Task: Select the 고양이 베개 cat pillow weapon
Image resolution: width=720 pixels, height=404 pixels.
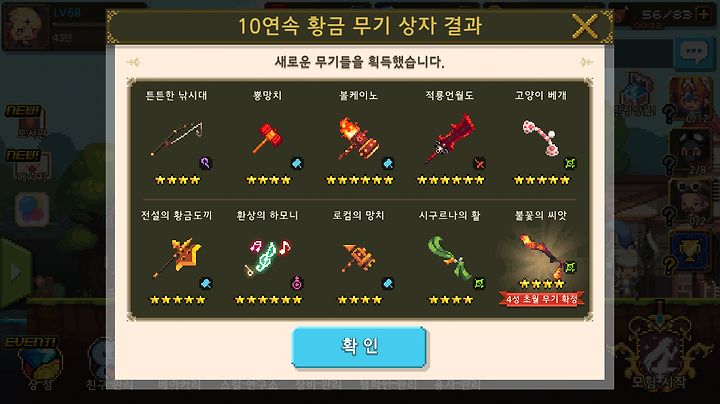Action: (x=540, y=138)
